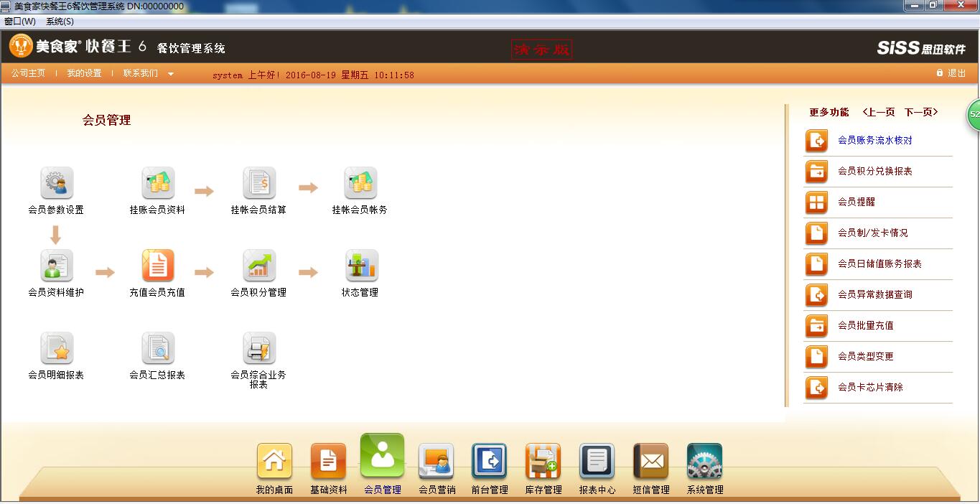Viewport: 980px width, 504px height.
Task: Open the 挂帐会员结算 icon
Action: coord(259,184)
